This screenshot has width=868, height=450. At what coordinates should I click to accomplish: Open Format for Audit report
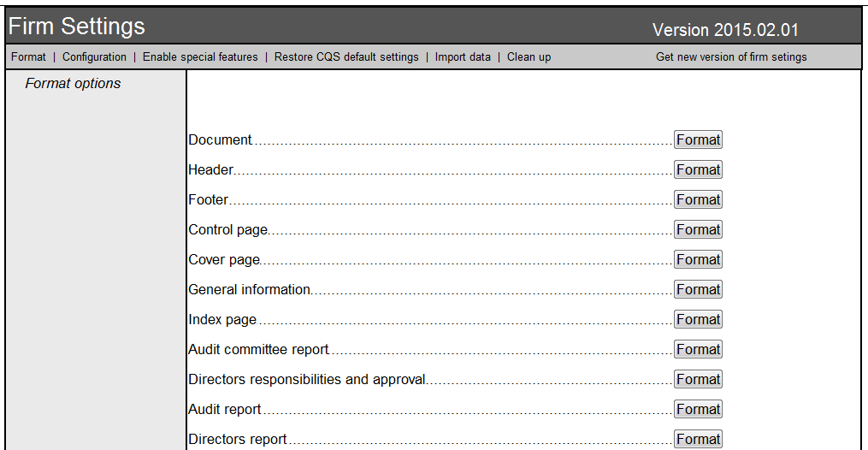click(x=698, y=410)
